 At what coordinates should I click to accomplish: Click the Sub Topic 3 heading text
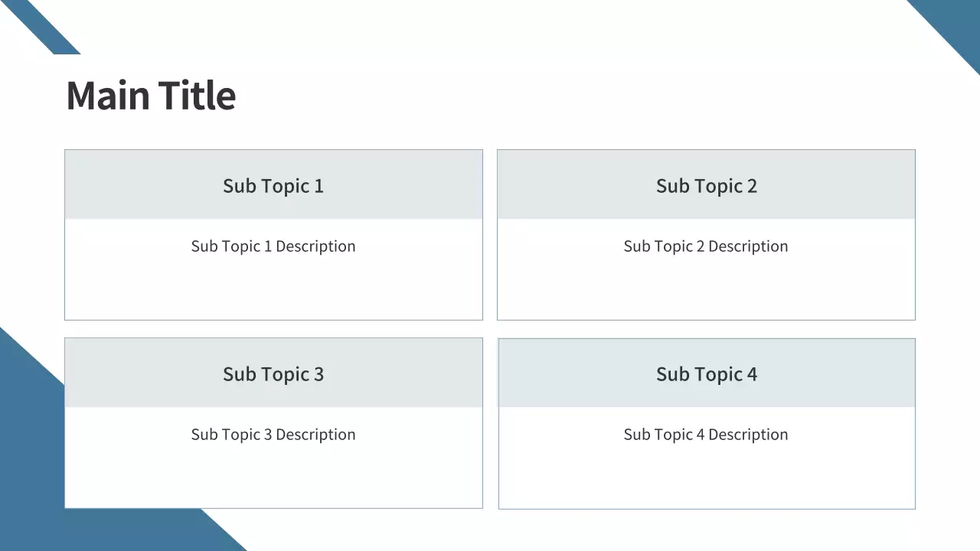[273, 374]
